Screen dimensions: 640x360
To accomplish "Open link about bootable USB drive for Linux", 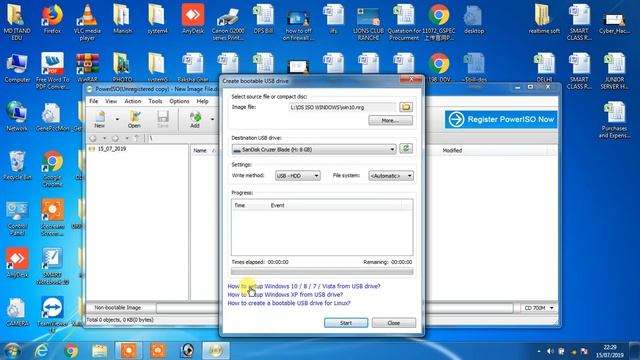I will point(289,303).
